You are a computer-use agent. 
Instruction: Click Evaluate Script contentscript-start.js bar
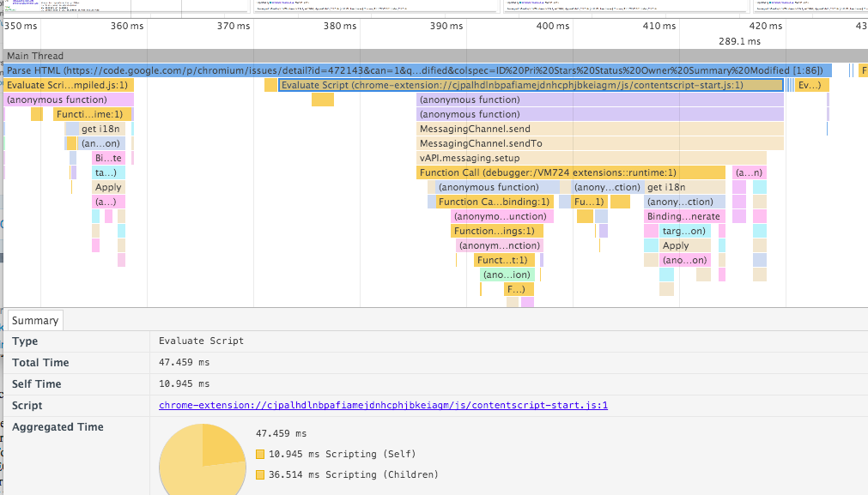point(531,85)
